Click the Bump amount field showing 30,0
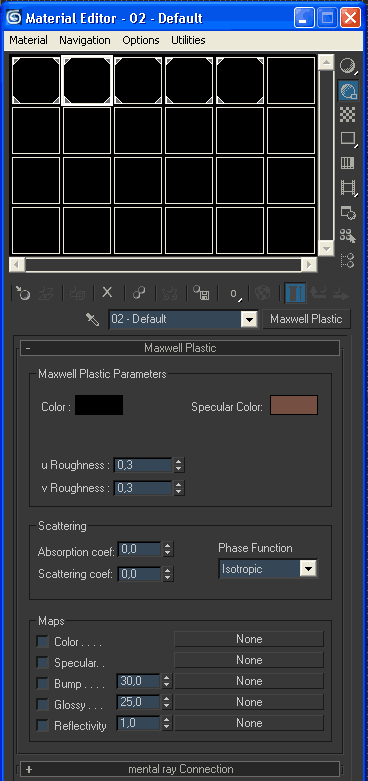The height and width of the screenshot is (781, 368). [138, 681]
